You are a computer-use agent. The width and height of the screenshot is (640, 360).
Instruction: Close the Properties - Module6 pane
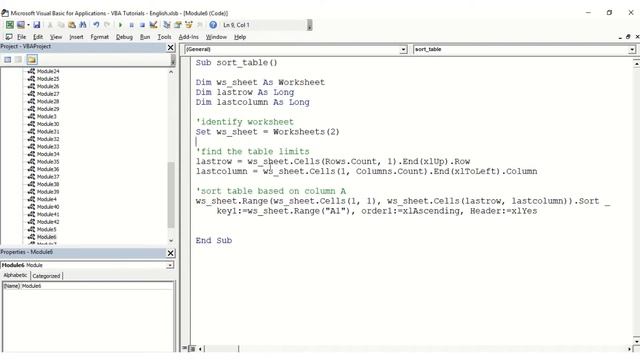(x=171, y=253)
